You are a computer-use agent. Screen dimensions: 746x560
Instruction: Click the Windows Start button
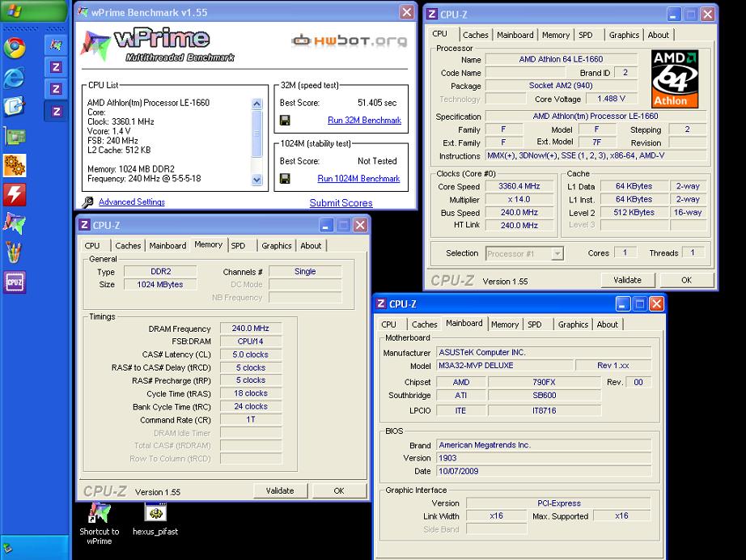click(x=33, y=11)
